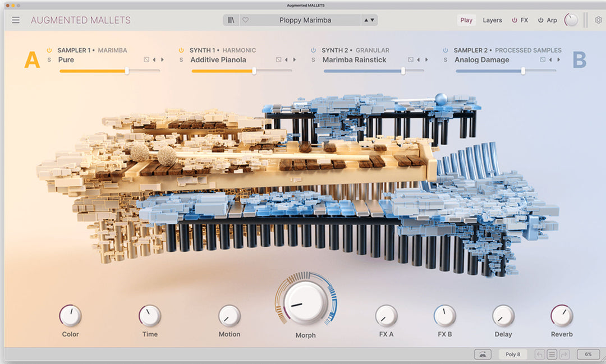Solo Sampler 1 with its S button
This screenshot has height=364, width=606.
tap(49, 60)
